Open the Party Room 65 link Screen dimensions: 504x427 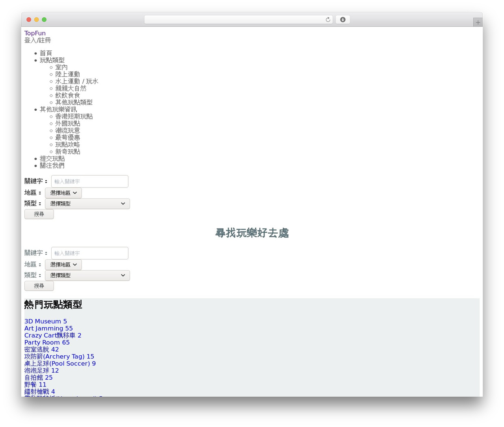coord(47,343)
